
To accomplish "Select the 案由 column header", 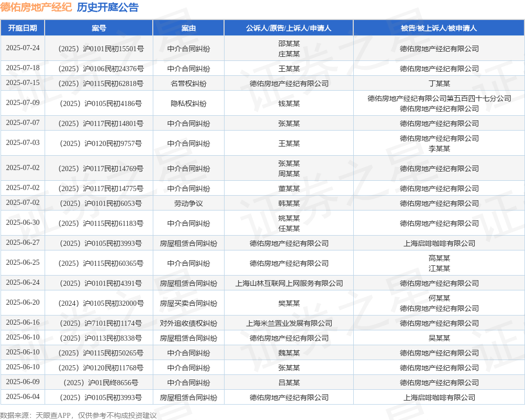I will pyautogui.click(x=189, y=28).
